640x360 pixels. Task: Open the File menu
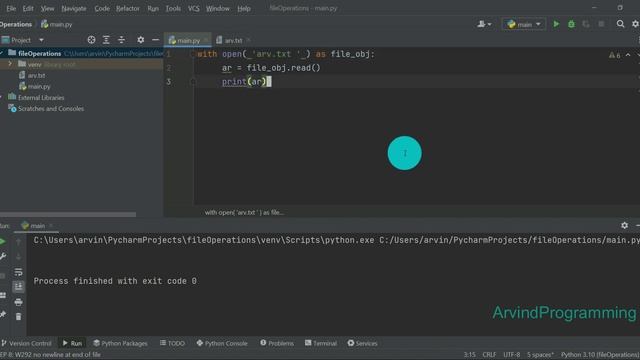[11, 8]
